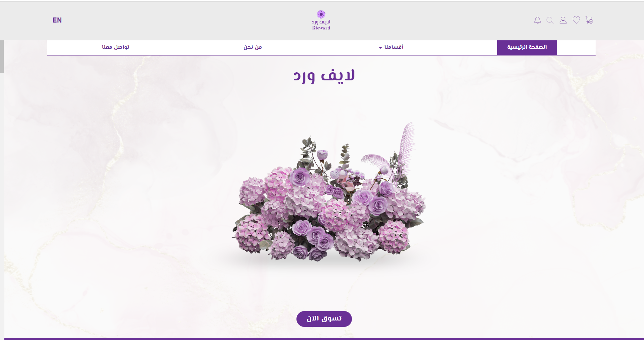Open the user account icon
The height and width of the screenshot is (340, 644).
[563, 20]
